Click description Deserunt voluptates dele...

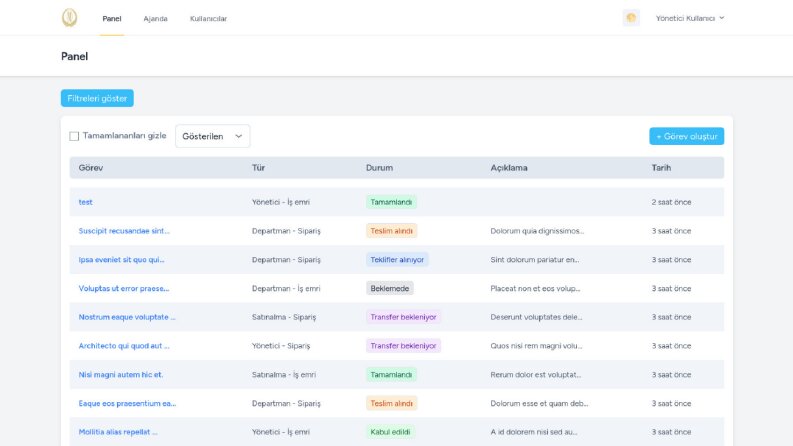point(536,317)
